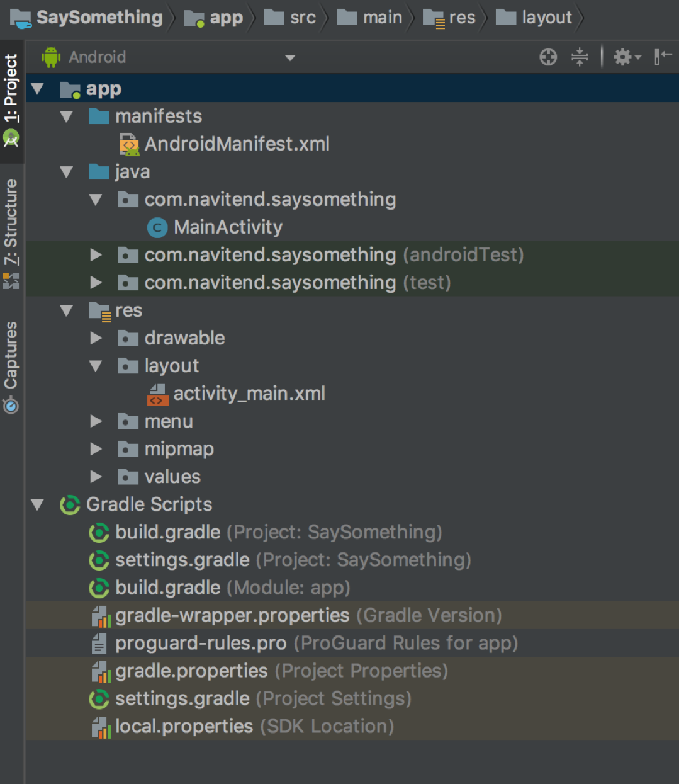Click the MainActivity class icon

(x=157, y=227)
